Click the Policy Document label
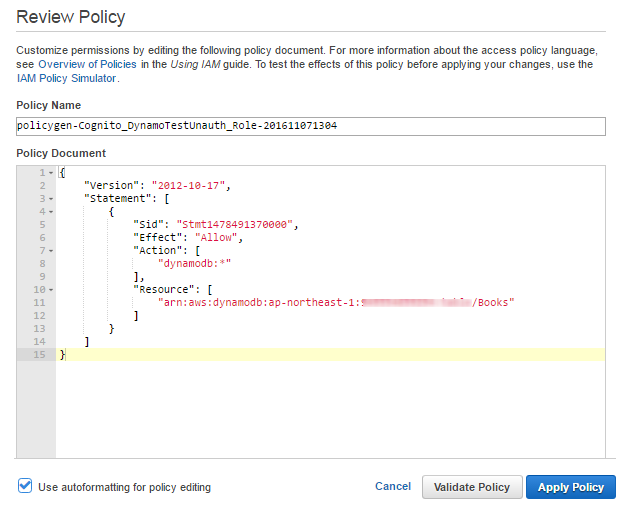Viewport: 628px width, 510px height. (61, 153)
